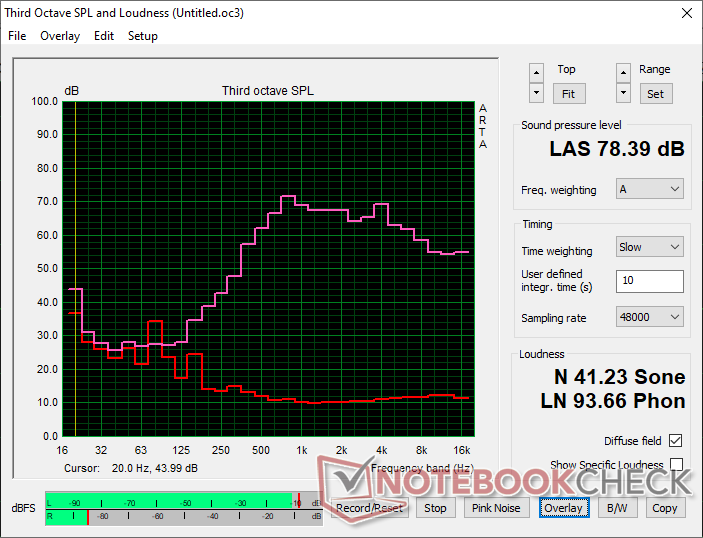Open the Overlay menu in menu bar
This screenshot has height=538, width=703.
tap(60, 36)
